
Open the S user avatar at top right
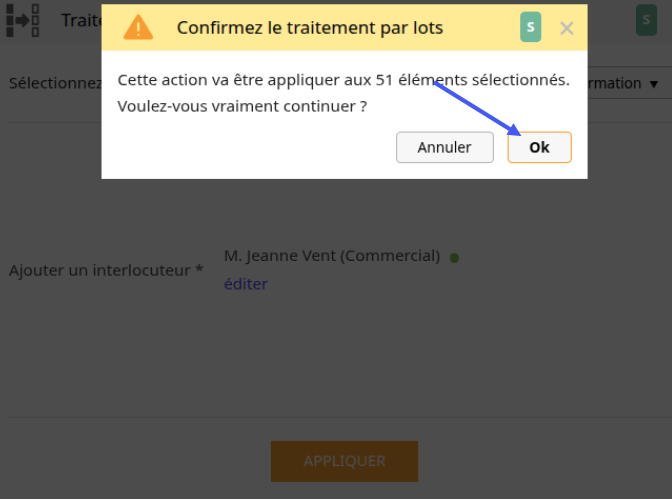click(646, 20)
